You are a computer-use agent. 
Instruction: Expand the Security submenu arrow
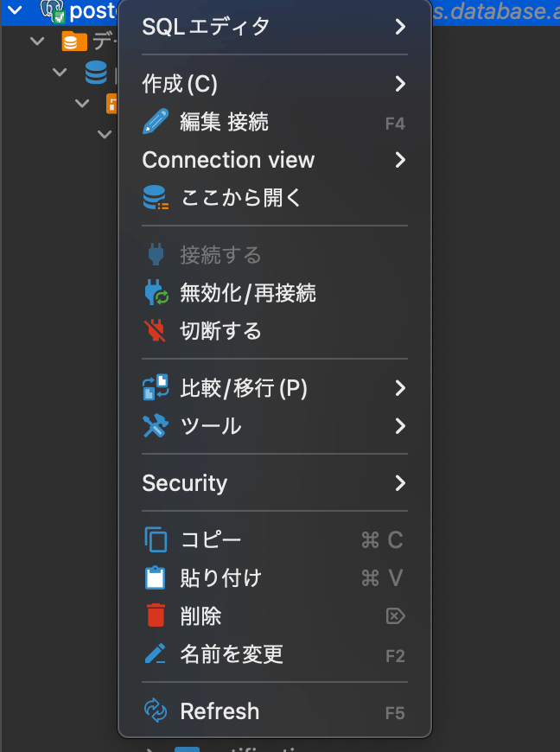click(400, 483)
